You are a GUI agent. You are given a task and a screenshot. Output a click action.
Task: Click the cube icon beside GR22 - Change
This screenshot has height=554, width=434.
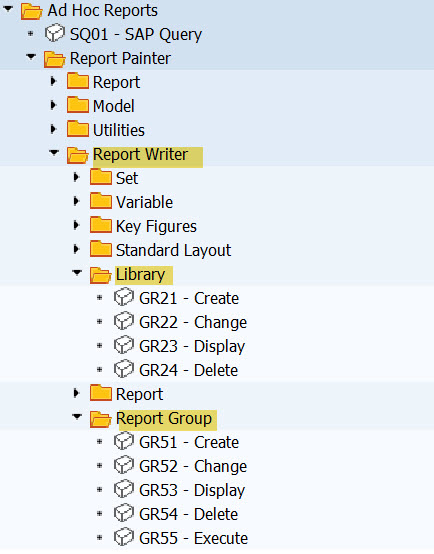[124, 321]
